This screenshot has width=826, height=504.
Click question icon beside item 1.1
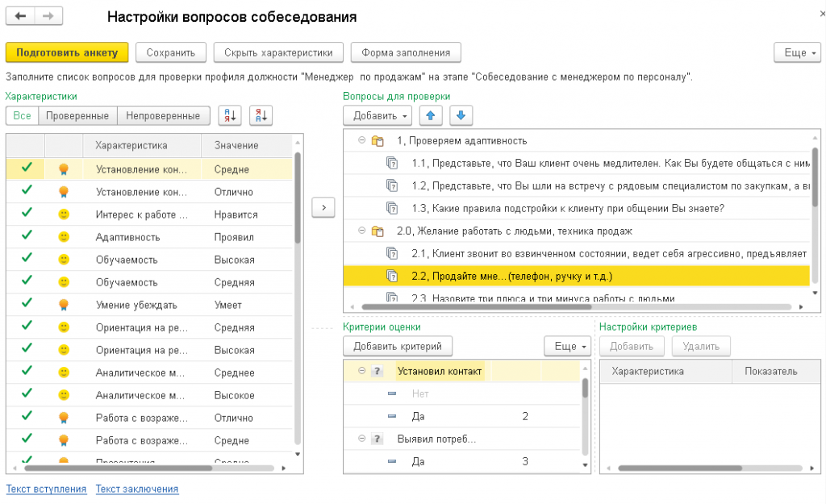click(x=392, y=163)
